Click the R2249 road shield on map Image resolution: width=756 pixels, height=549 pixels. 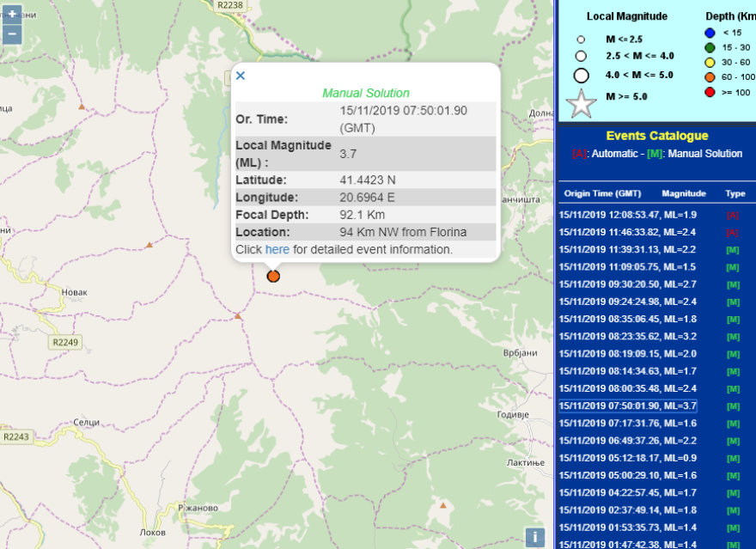[64, 342]
